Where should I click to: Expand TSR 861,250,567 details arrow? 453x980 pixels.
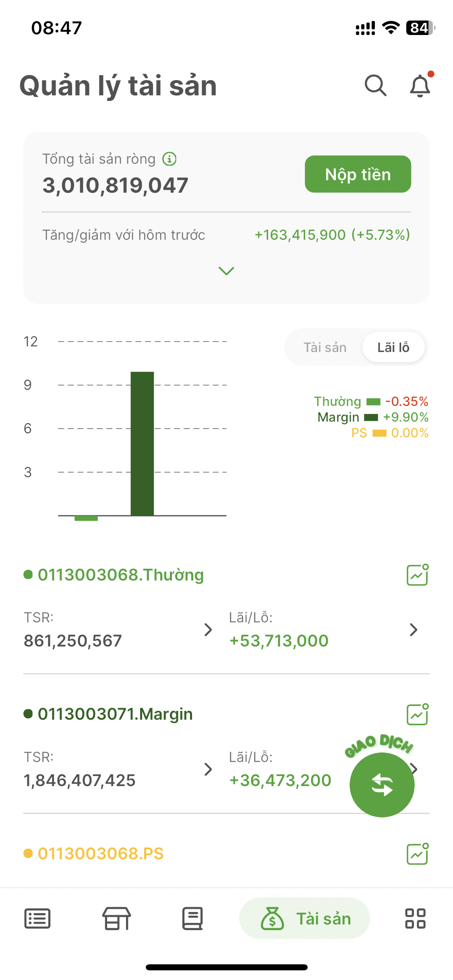(x=208, y=630)
